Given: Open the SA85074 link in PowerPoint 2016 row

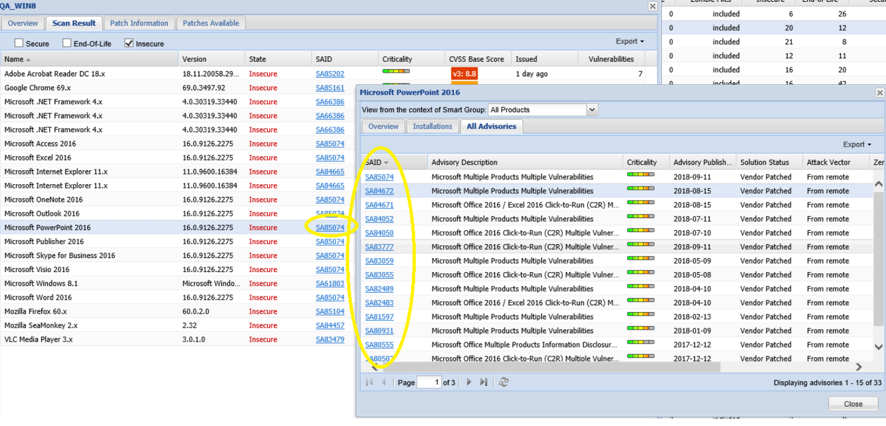Looking at the screenshot, I should click(330, 228).
